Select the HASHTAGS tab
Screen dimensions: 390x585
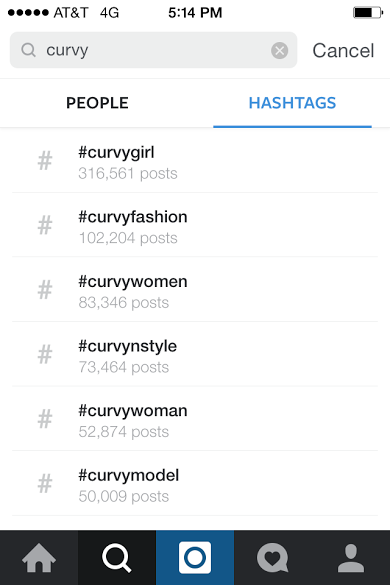coord(292,103)
